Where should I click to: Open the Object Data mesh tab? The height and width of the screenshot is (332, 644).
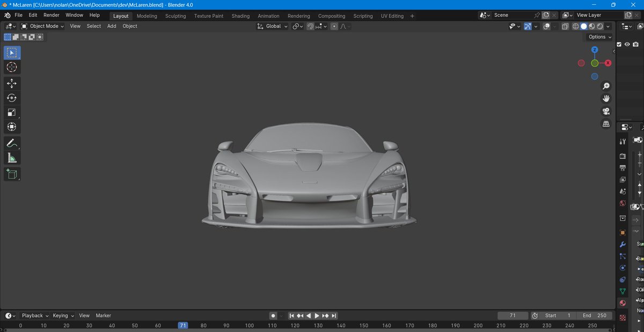(x=623, y=291)
